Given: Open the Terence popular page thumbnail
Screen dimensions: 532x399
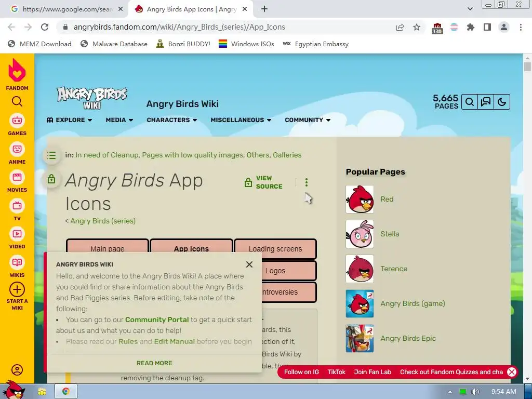Looking at the screenshot, I should pos(360,269).
